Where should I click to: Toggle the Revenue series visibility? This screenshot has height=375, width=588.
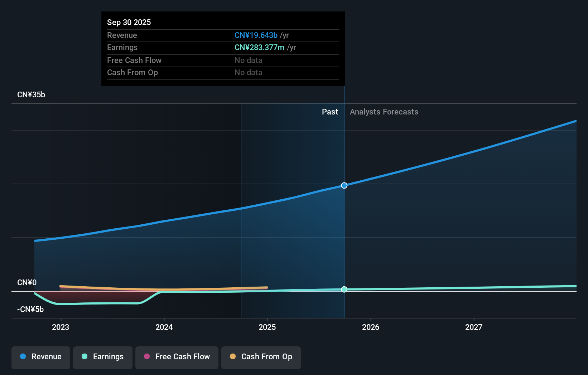click(40, 357)
